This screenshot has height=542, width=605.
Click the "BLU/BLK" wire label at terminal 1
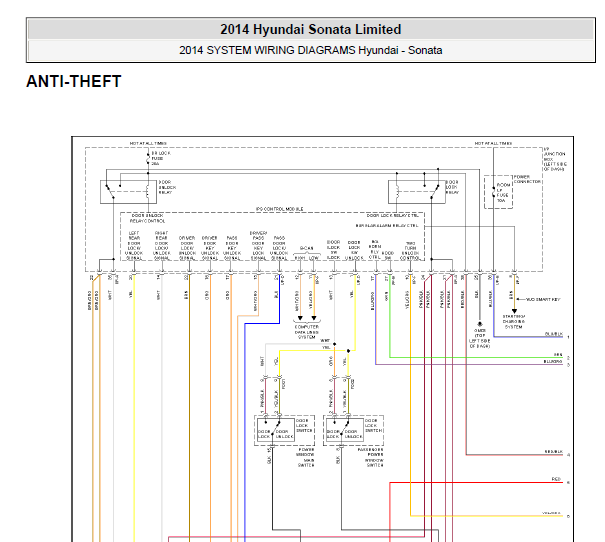click(553, 334)
